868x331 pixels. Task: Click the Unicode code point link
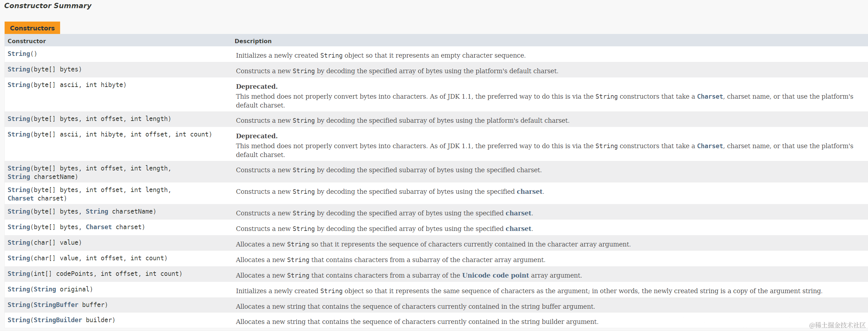[495, 275]
